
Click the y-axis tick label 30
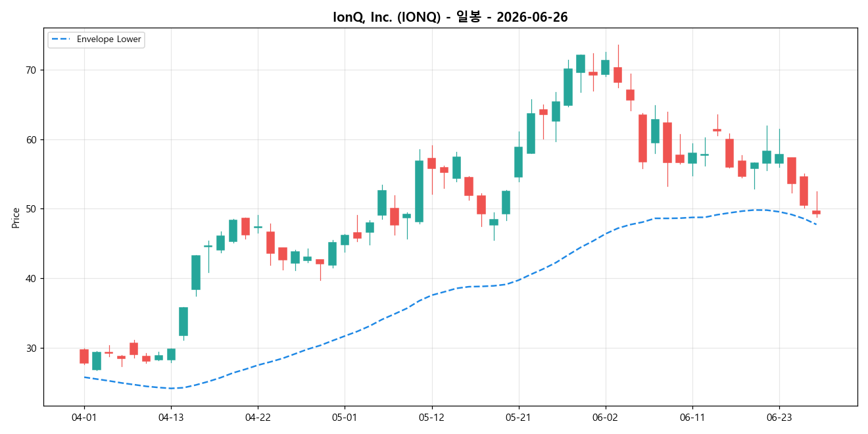pyautogui.click(x=32, y=349)
